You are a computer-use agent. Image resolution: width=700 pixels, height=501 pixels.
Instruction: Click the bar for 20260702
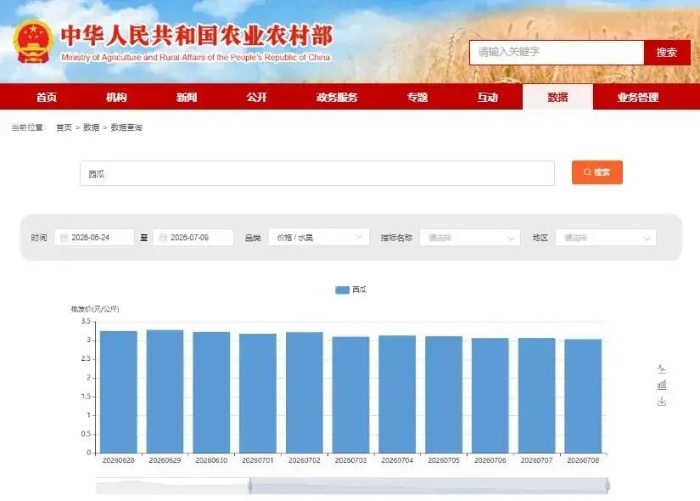304,392
